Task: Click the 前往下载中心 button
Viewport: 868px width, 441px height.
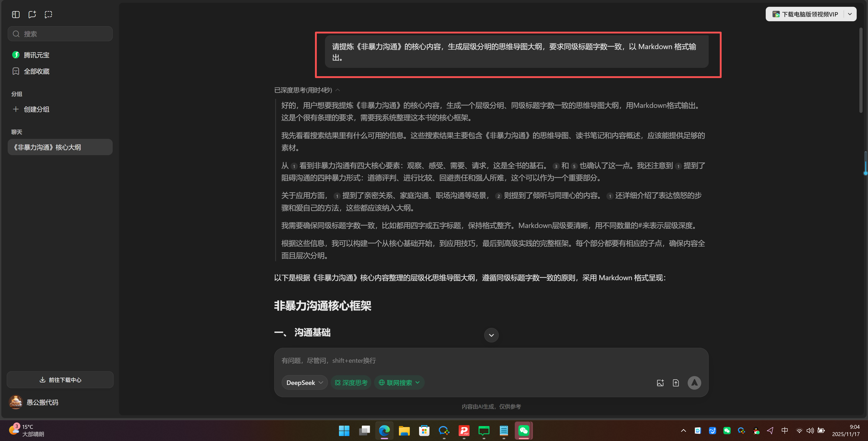Action: point(60,380)
